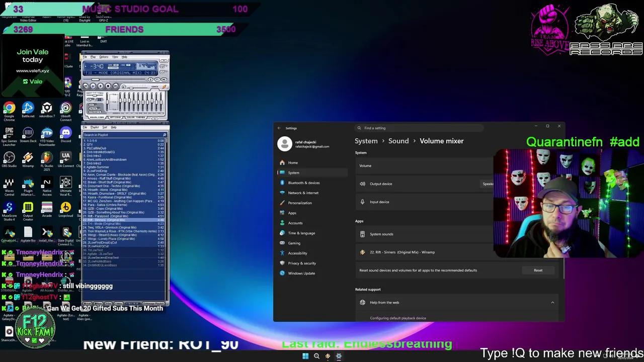Open Search from the taskbar

point(316,356)
